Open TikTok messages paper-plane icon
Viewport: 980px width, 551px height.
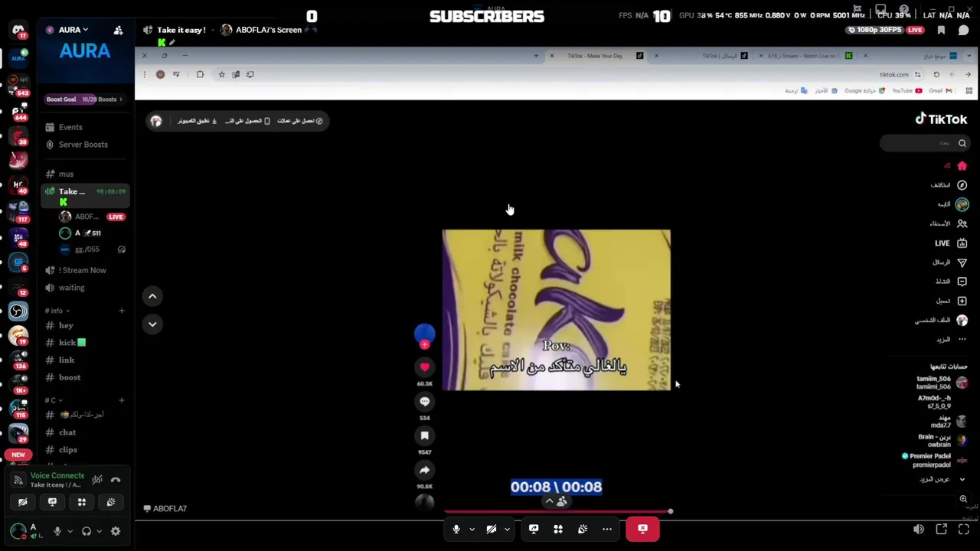[x=962, y=262]
